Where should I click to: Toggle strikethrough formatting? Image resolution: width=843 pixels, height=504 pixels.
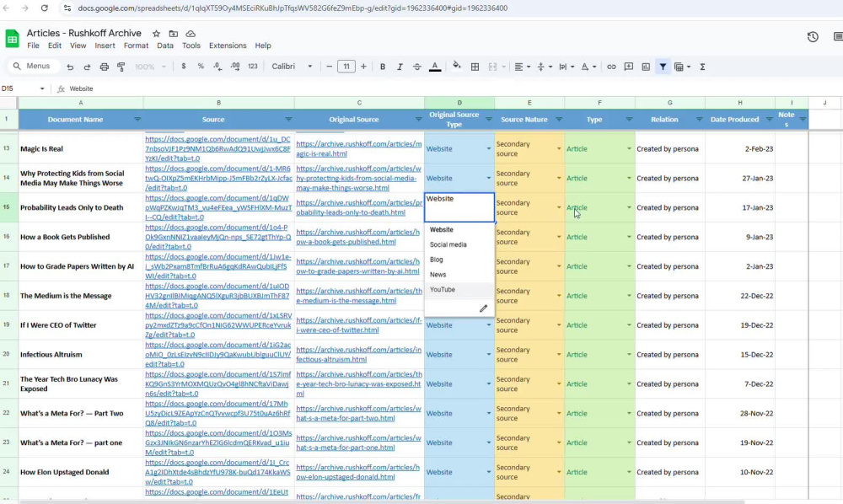click(x=416, y=67)
